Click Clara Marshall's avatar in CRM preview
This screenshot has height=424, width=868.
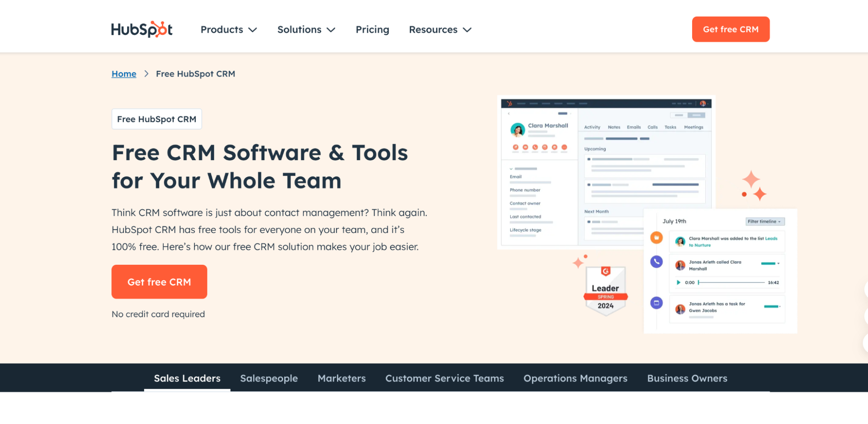(518, 130)
